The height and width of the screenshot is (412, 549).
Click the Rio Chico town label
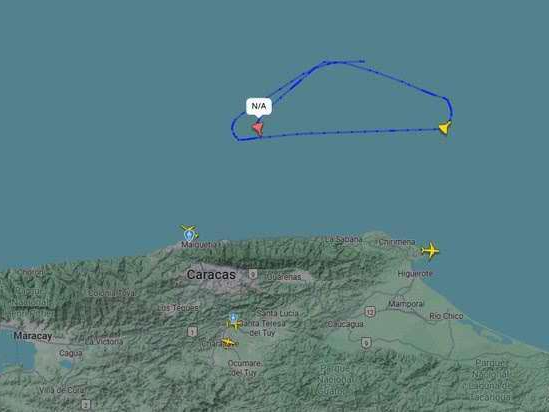click(446, 316)
